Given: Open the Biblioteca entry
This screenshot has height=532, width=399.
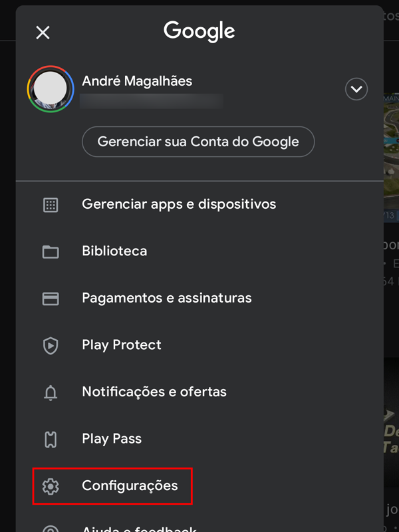Looking at the screenshot, I should (114, 251).
